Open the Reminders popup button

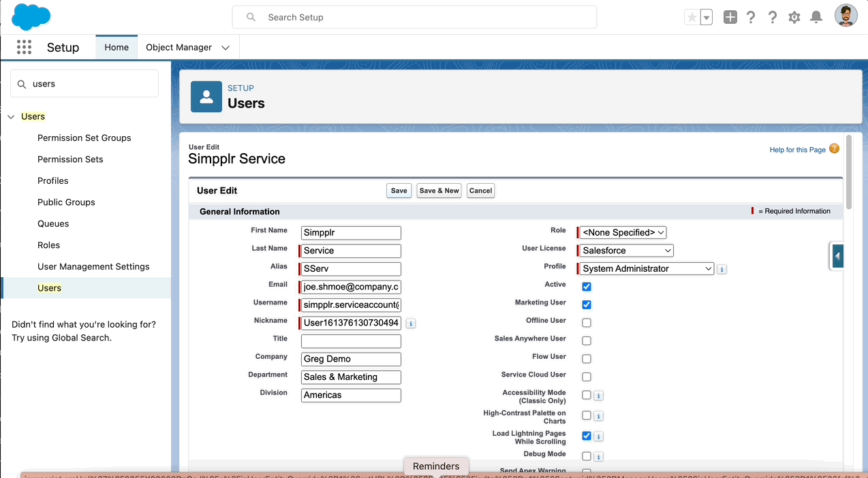[436, 466]
